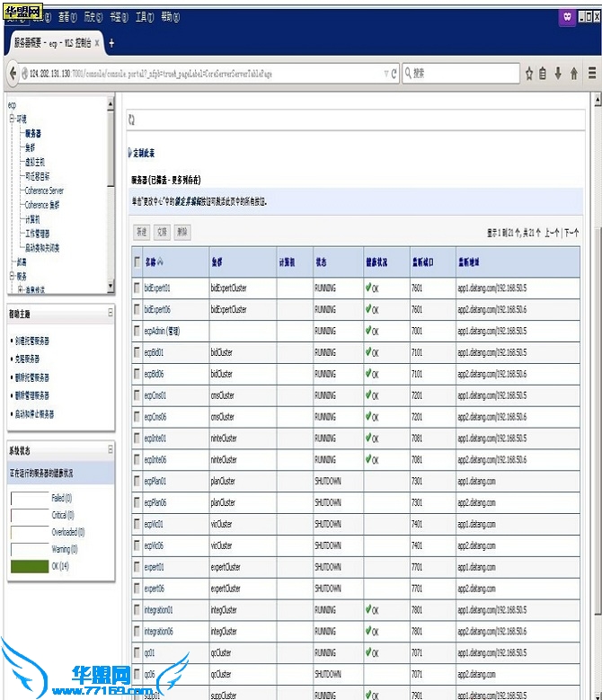This screenshot has height=700, width=602.
Task: Collapse the 帮助主题 panel
Action: 111,314
